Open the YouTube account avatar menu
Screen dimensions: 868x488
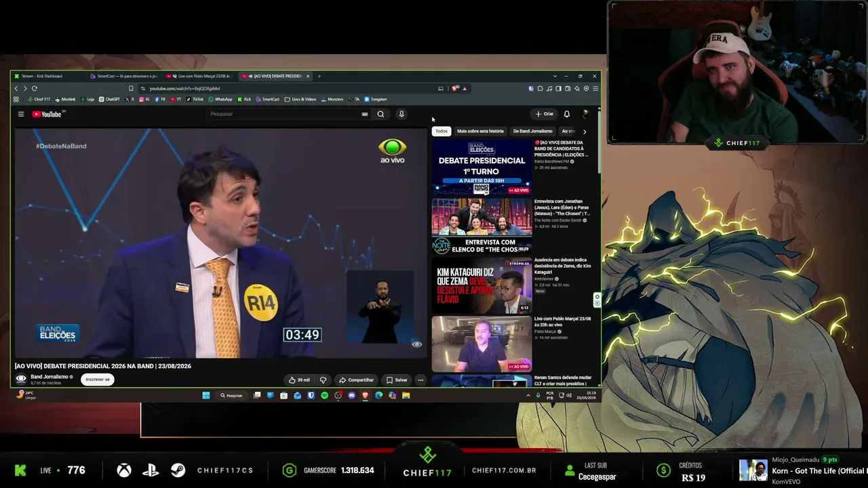coord(585,114)
